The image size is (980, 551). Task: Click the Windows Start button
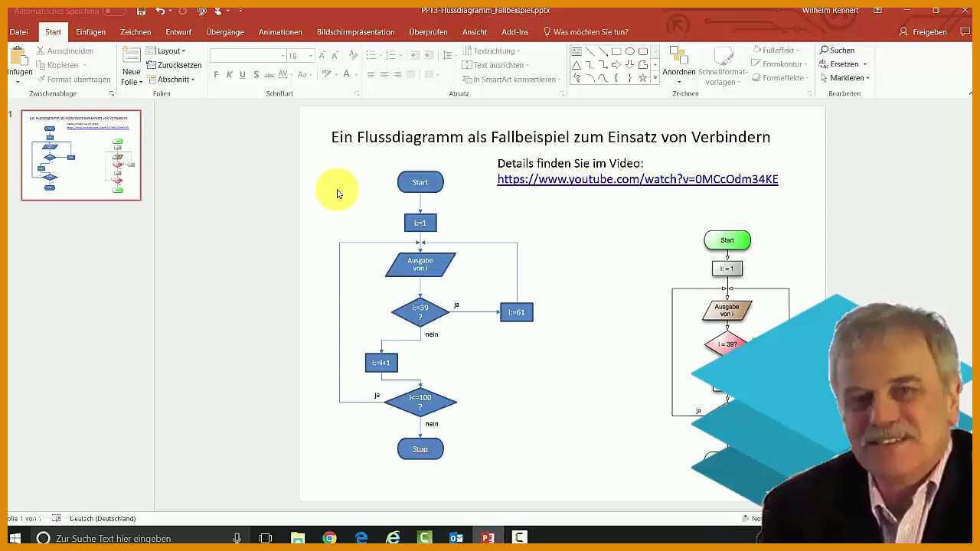pyautogui.click(x=15, y=538)
